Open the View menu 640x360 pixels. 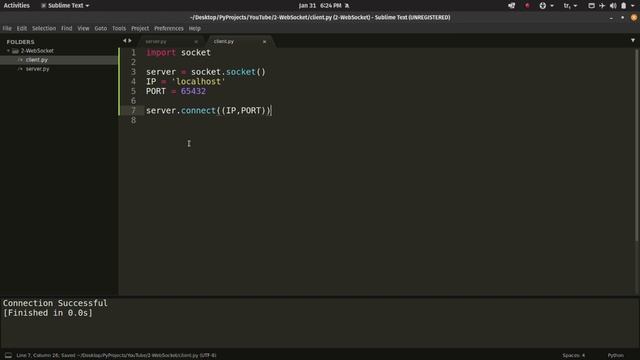pyautogui.click(x=83, y=29)
